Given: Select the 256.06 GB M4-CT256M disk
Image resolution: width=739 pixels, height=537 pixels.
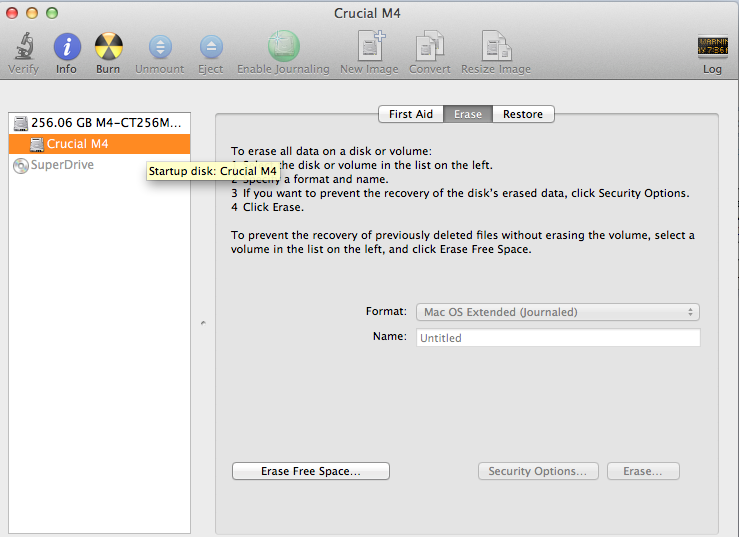Looking at the screenshot, I should tap(99, 123).
